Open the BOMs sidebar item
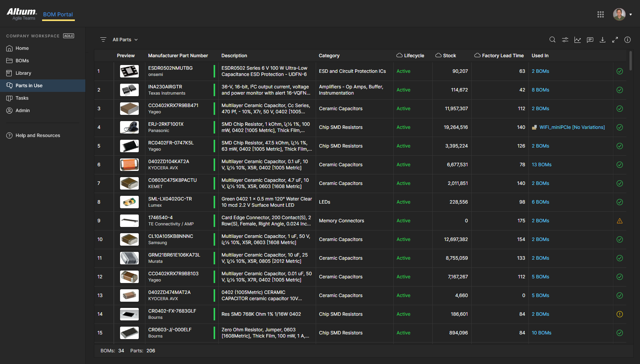The width and height of the screenshot is (640, 364). 22,61
